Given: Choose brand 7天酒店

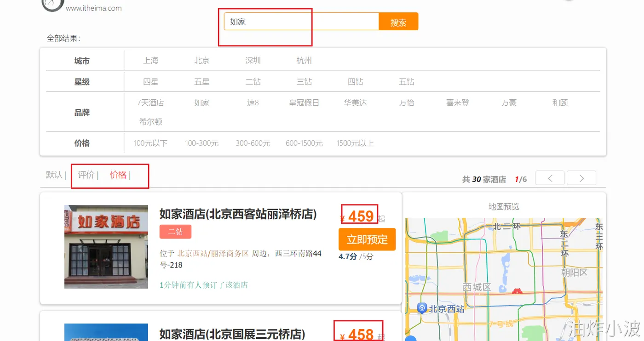Looking at the screenshot, I should pos(150,103).
